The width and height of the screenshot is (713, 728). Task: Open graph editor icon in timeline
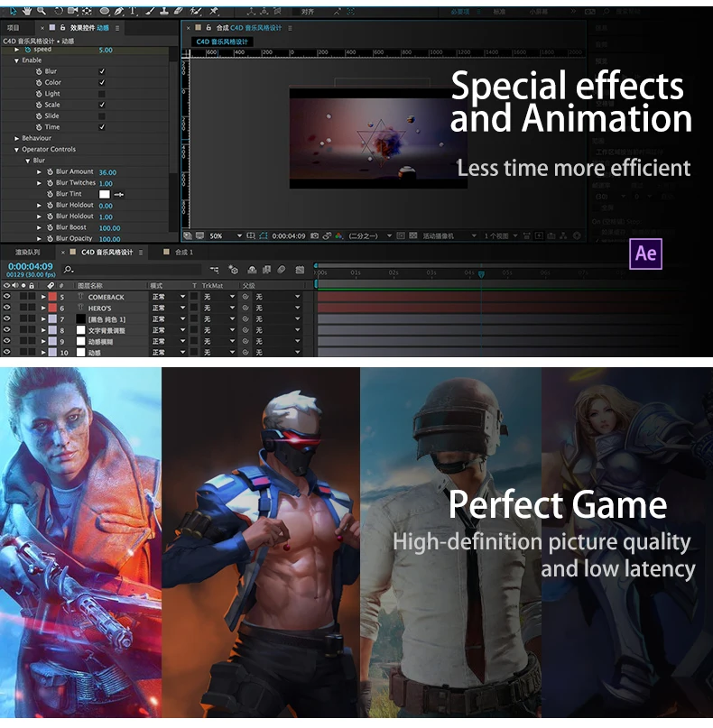pos(300,270)
